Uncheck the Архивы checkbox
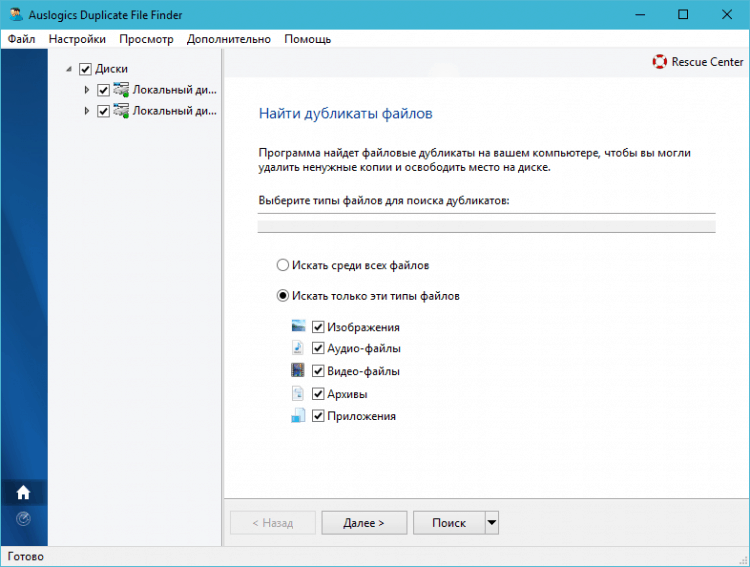The width and height of the screenshot is (750, 567). coord(318,394)
